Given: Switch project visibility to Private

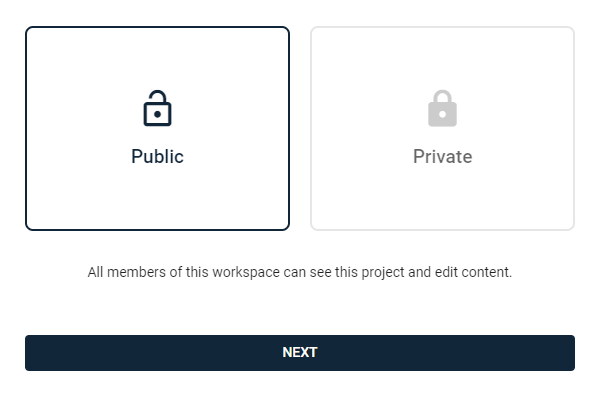Looking at the screenshot, I should 442,128.
